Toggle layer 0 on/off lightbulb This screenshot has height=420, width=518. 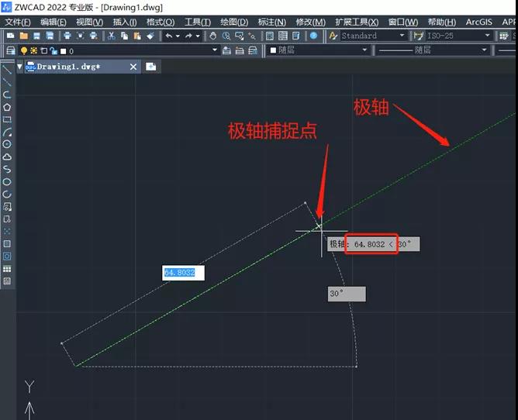(24, 50)
